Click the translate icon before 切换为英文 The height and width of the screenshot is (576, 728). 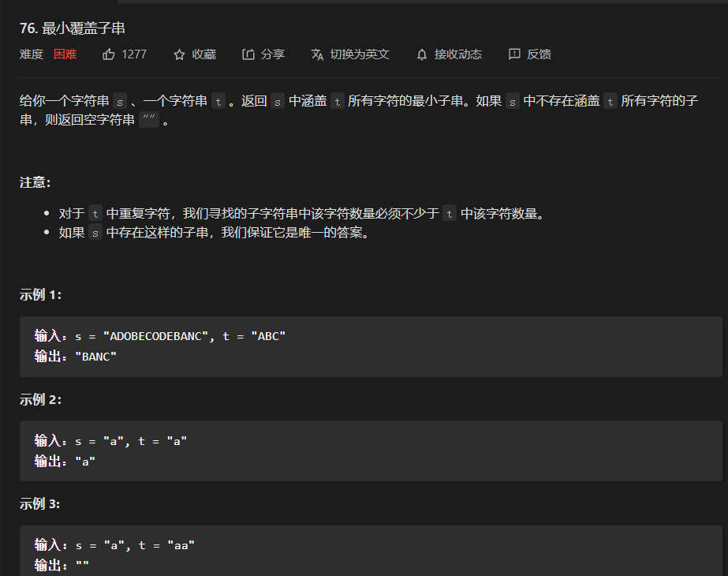316,54
